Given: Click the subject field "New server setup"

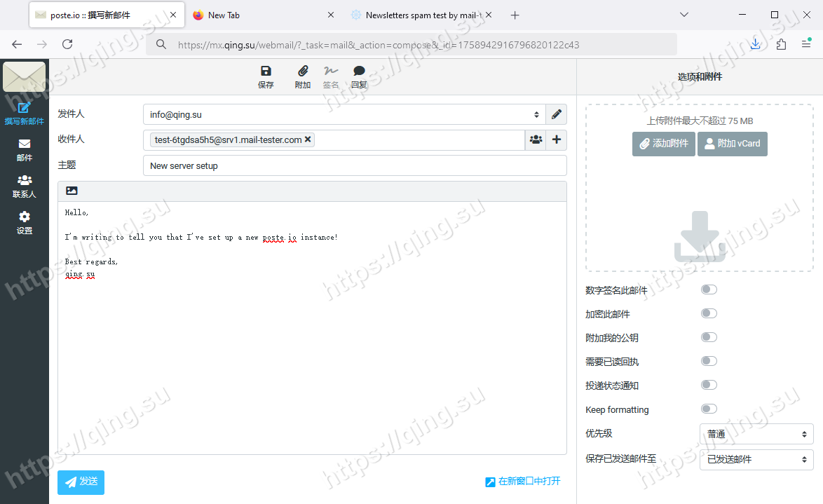Looking at the screenshot, I should pos(354,166).
